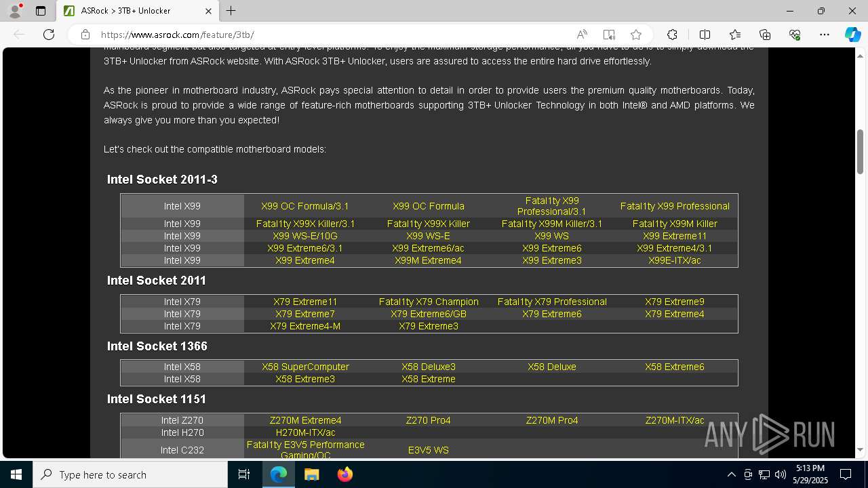Open X79 Extreme6/GB link
Screen dimensions: 868x488
pos(429,314)
